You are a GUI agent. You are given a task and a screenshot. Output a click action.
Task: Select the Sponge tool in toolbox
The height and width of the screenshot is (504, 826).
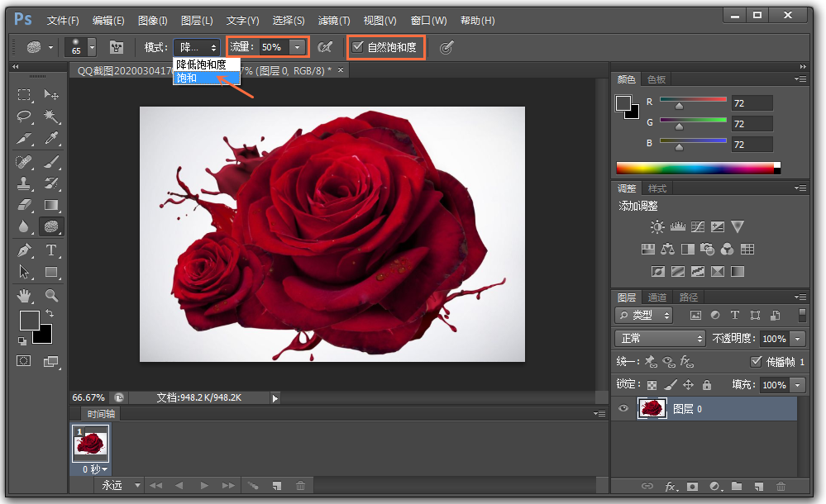[51, 226]
